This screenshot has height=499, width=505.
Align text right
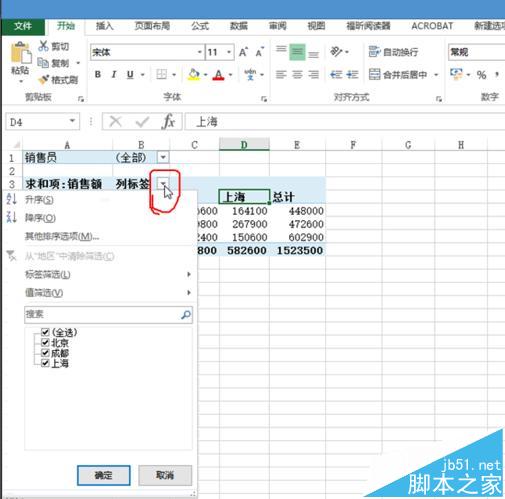313,74
